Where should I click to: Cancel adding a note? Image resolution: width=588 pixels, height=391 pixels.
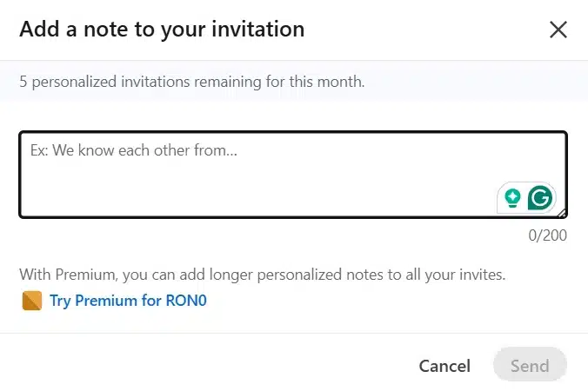coord(444,366)
